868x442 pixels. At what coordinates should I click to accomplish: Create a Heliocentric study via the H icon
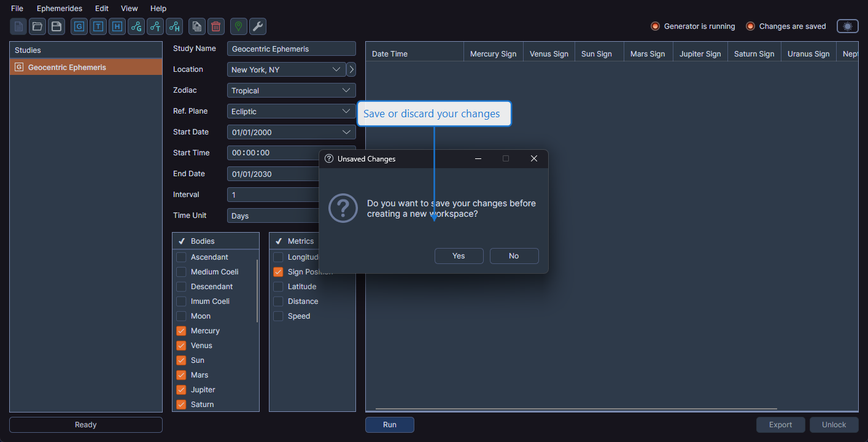coord(117,26)
